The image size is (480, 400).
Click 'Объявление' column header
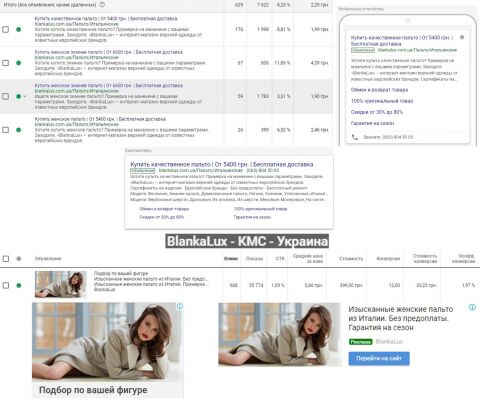(x=48, y=259)
